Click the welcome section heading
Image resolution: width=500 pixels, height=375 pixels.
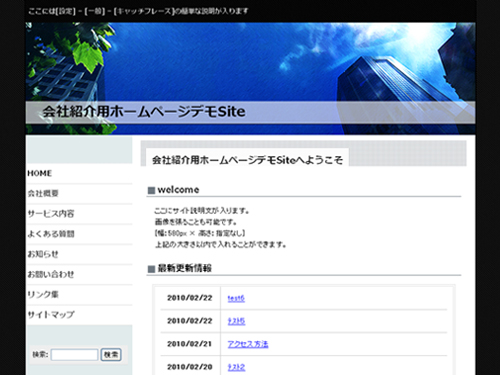(x=178, y=190)
